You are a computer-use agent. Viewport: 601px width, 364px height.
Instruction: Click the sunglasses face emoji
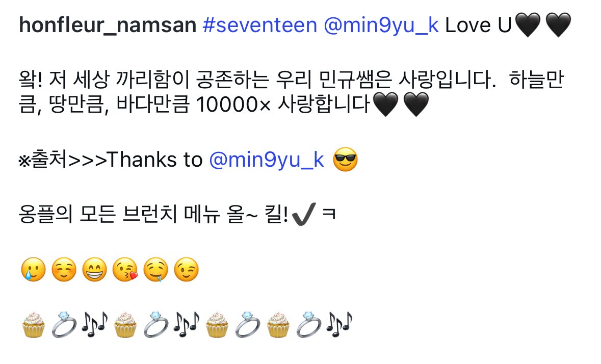click(x=345, y=160)
